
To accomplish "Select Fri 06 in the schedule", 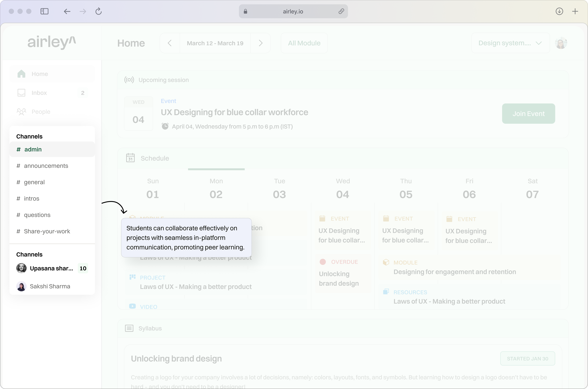I will tap(469, 189).
